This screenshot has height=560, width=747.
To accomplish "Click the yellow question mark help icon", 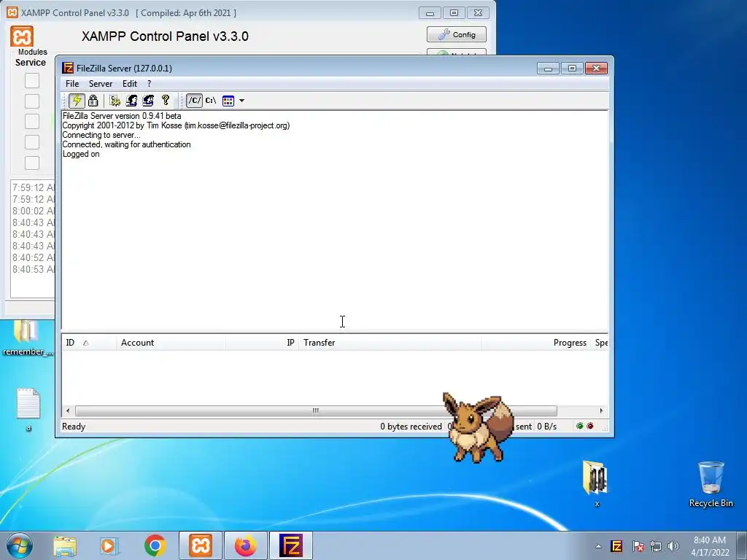I will (x=166, y=100).
